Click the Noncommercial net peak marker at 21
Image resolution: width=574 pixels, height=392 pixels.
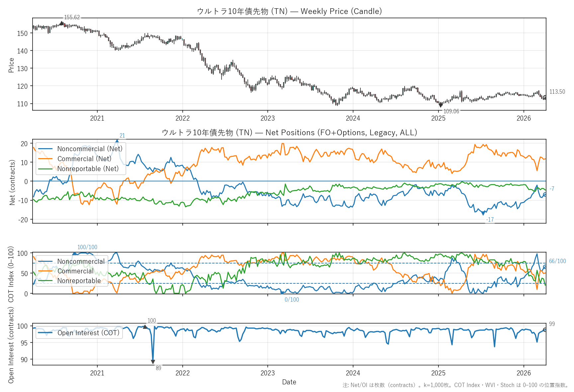point(117,141)
